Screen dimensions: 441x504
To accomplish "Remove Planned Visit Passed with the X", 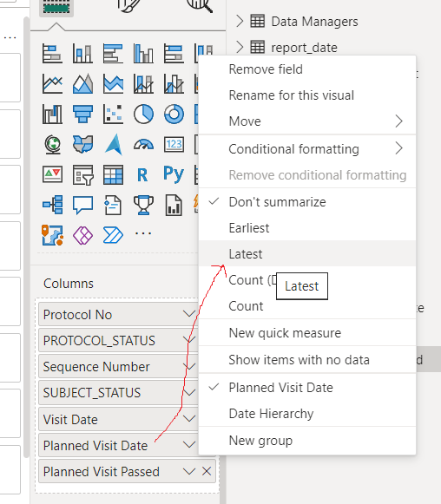I will click(207, 472).
